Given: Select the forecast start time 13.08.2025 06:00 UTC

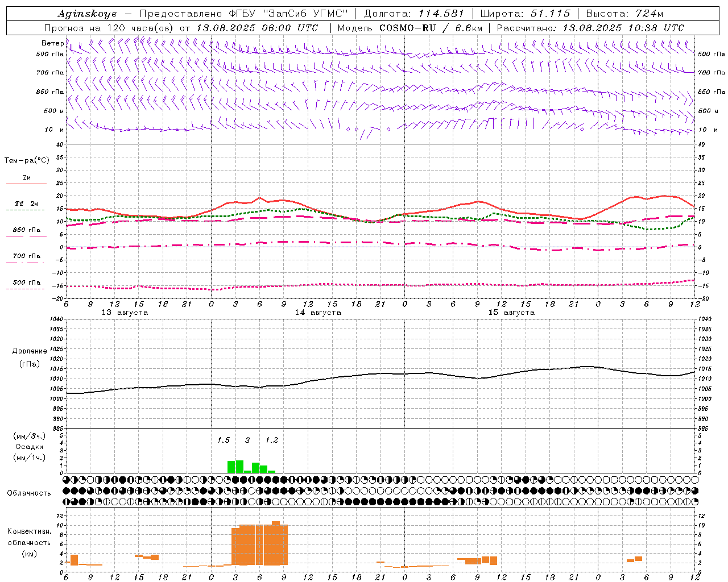Looking at the screenshot, I should click(x=257, y=28).
